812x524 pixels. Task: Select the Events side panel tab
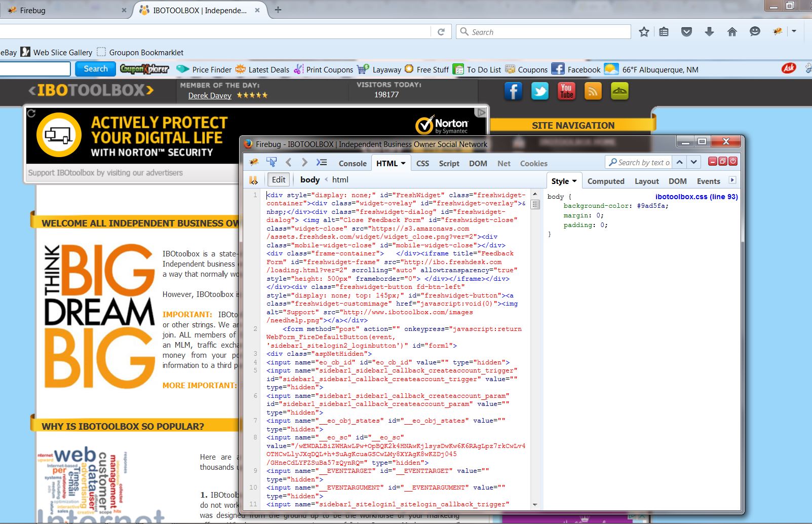(708, 181)
